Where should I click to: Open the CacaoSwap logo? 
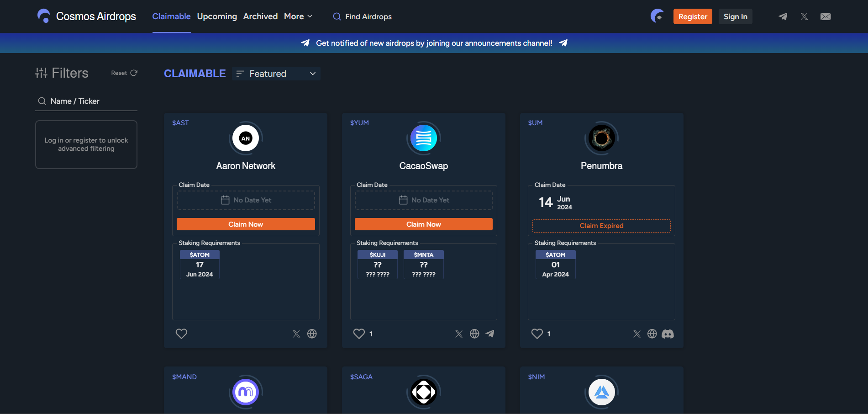[424, 138]
